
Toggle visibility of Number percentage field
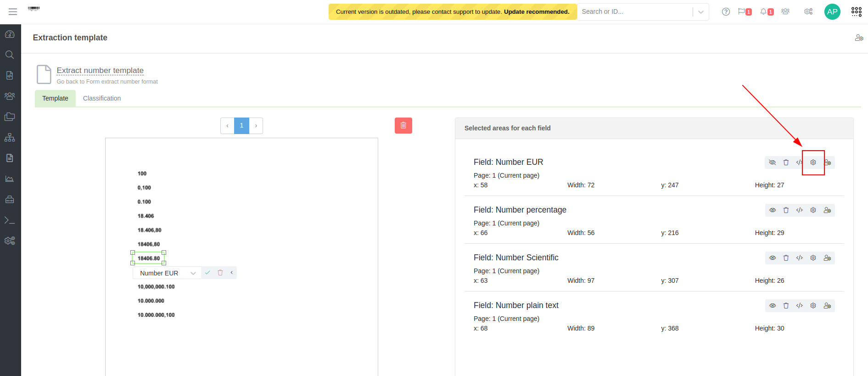tap(773, 210)
